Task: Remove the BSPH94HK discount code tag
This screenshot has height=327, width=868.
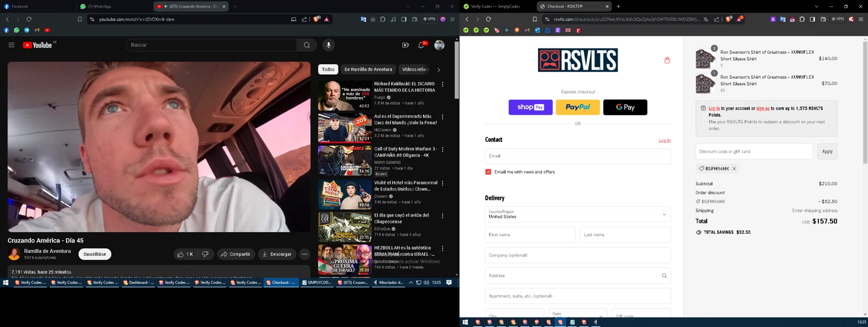Action: [734, 169]
